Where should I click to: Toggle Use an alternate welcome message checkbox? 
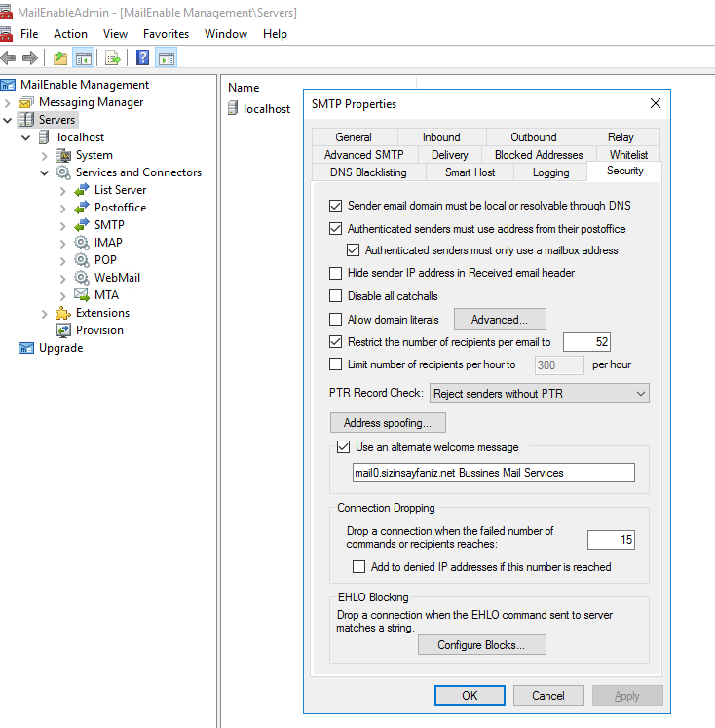(343, 447)
